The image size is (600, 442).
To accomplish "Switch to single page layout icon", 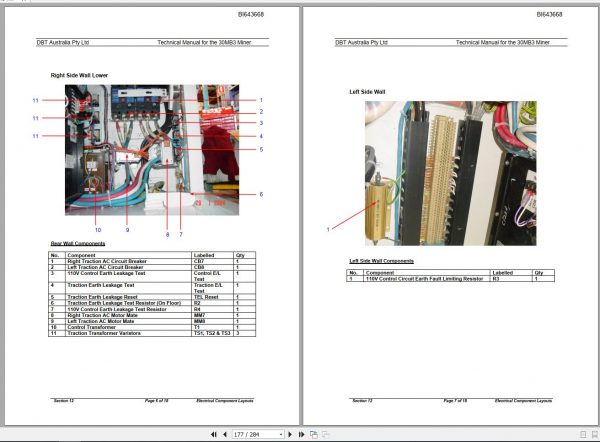I will tap(583, 434).
